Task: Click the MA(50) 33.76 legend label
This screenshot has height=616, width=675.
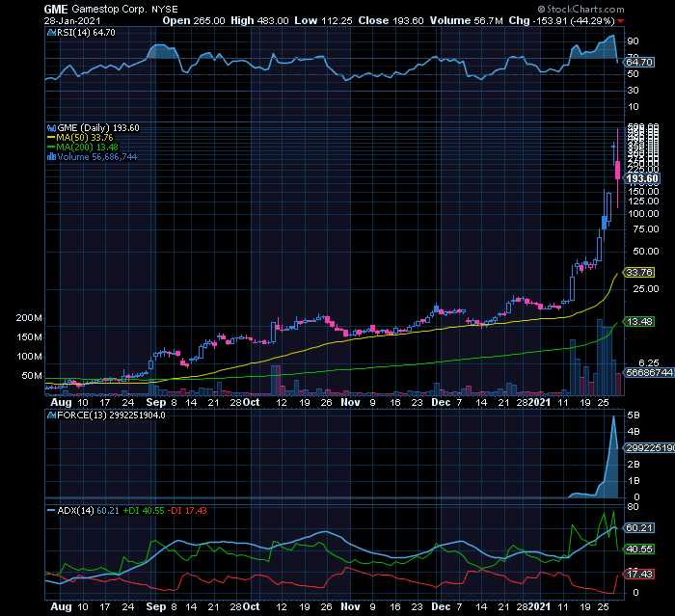Action: click(x=85, y=138)
